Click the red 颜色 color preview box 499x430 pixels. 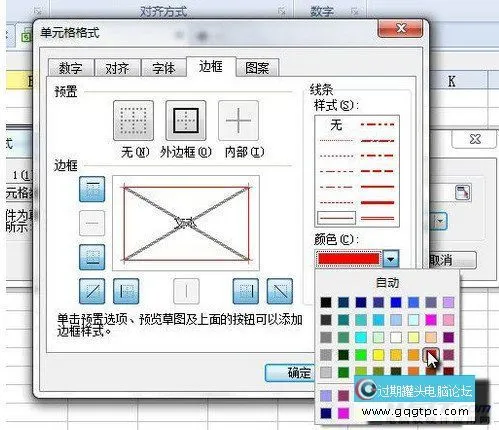348,259
